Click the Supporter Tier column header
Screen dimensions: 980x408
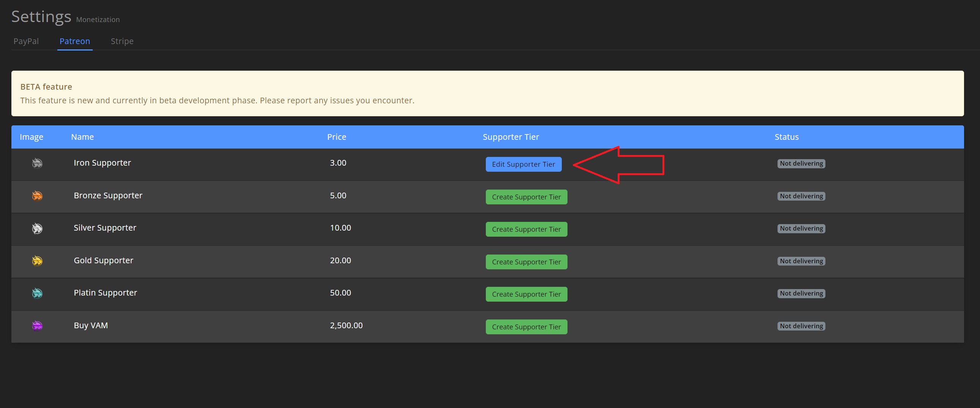pyautogui.click(x=511, y=137)
